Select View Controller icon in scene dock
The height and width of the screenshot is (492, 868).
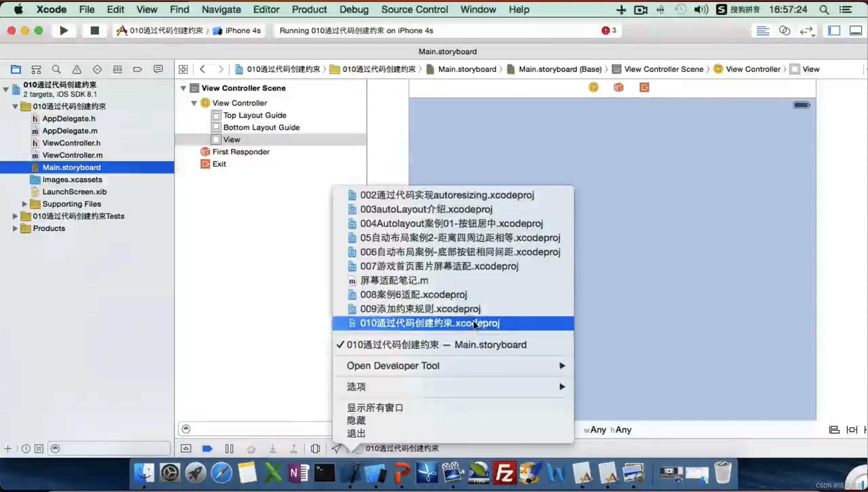(593, 87)
